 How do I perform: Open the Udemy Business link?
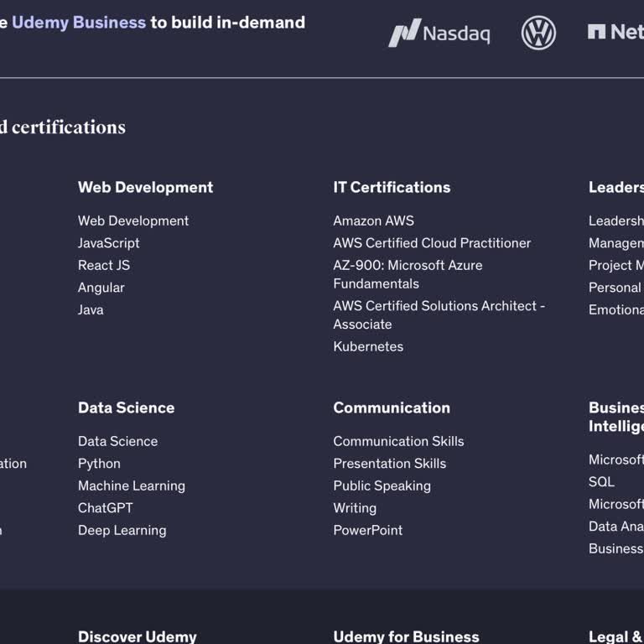pyautogui.click(x=78, y=23)
